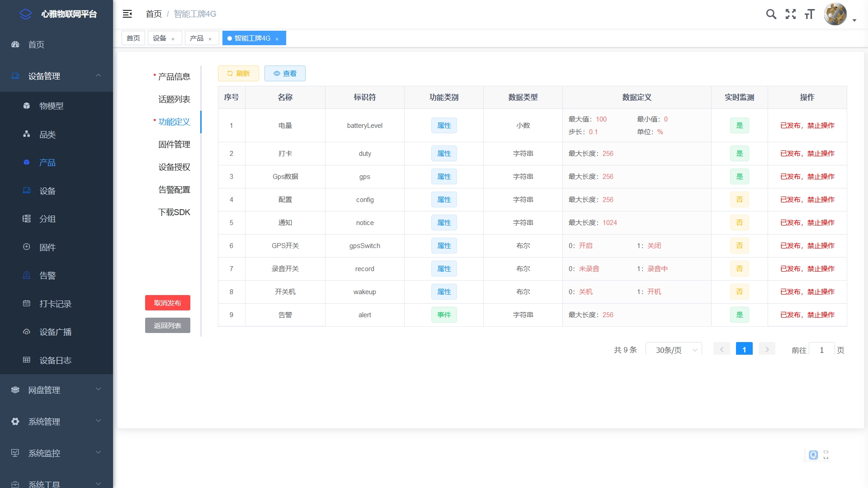Open the 30条/页 page size dropdown
Screen dimensions: 868x488
pyautogui.click(x=674, y=350)
